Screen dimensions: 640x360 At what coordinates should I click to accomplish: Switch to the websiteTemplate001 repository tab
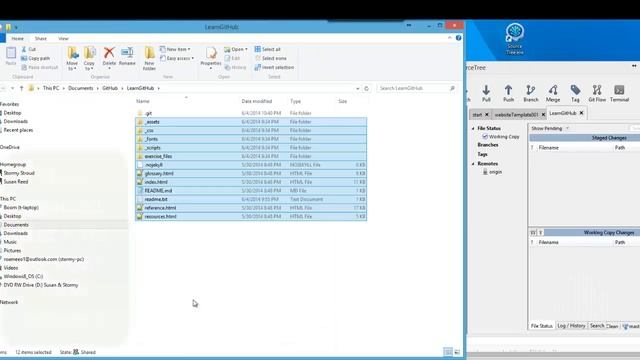(516, 115)
